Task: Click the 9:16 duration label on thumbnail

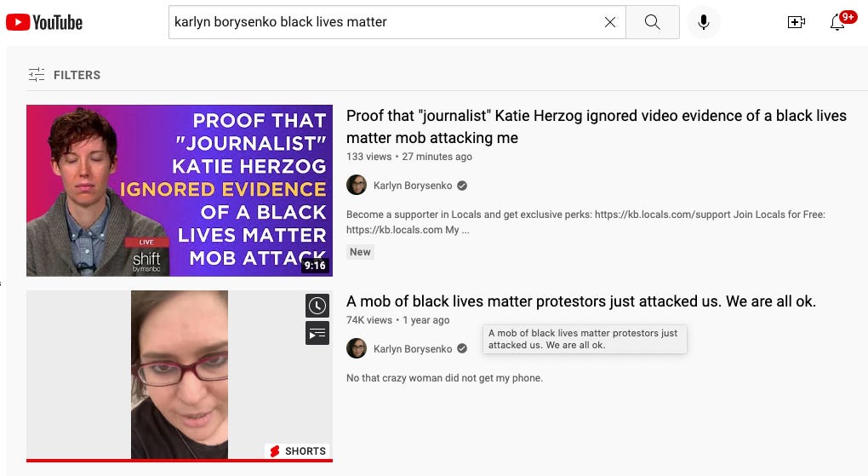Action: tap(315, 266)
